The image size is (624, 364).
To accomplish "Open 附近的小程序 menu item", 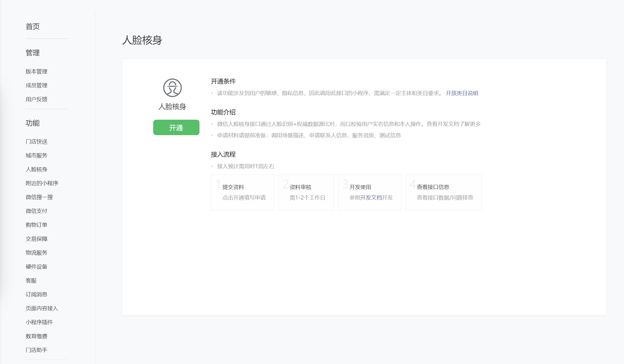I will pyautogui.click(x=42, y=183).
